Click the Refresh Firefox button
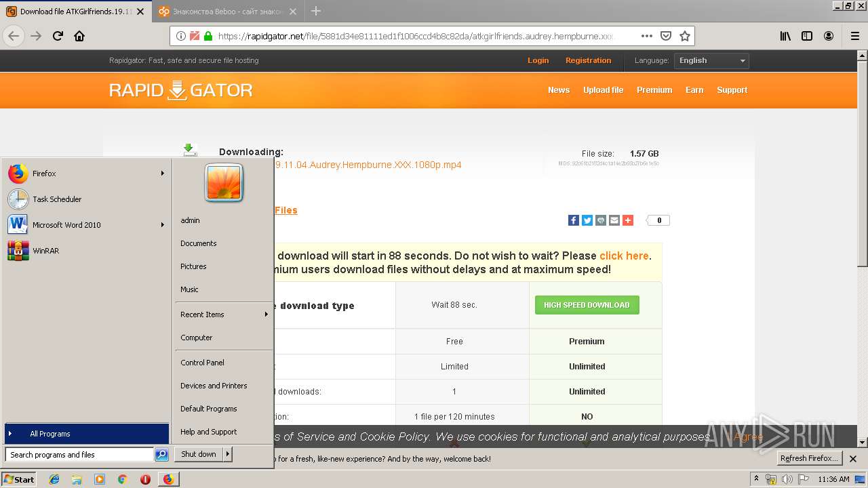The height and width of the screenshot is (488, 868). point(809,458)
